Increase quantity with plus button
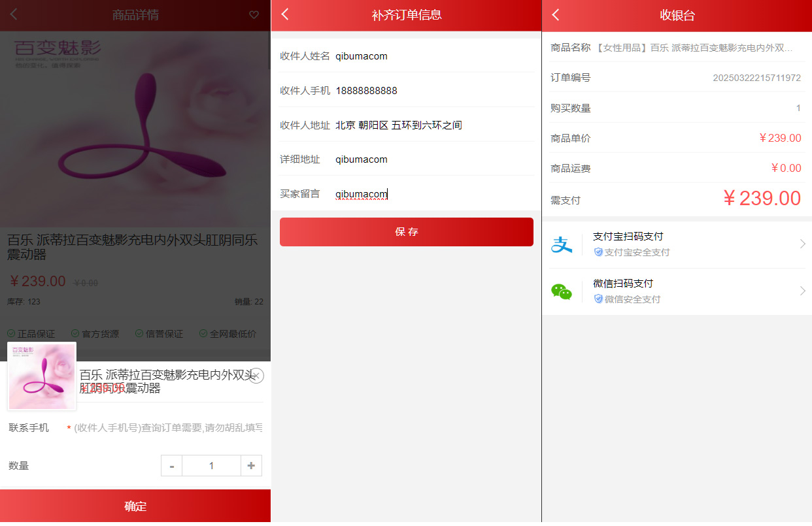Image resolution: width=812 pixels, height=526 pixels. tap(251, 466)
